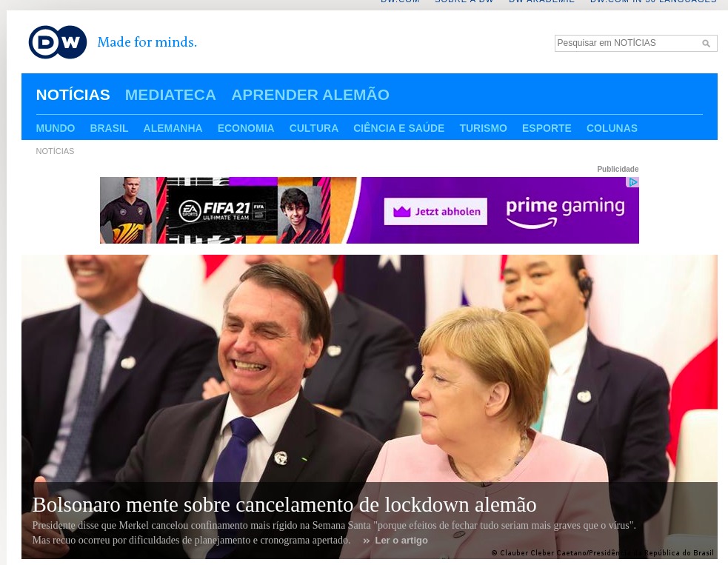The image size is (728, 565).
Task: Go to the BRASIL category
Action: pos(109,128)
